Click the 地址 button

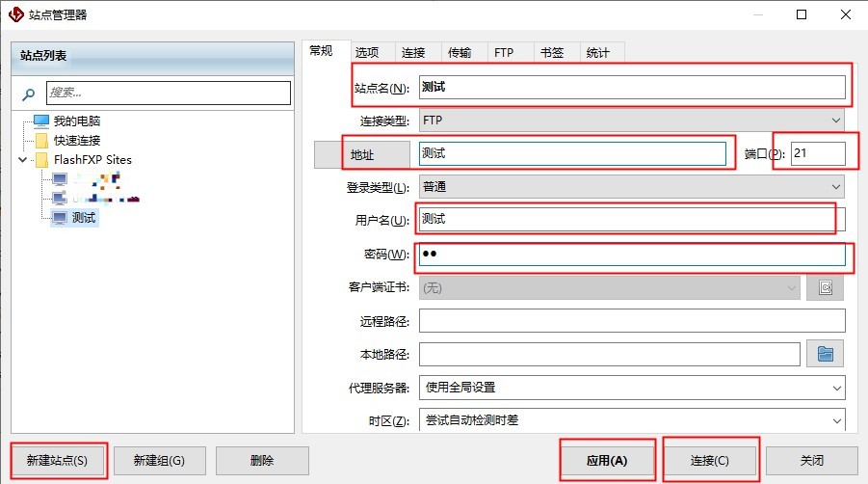362,154
